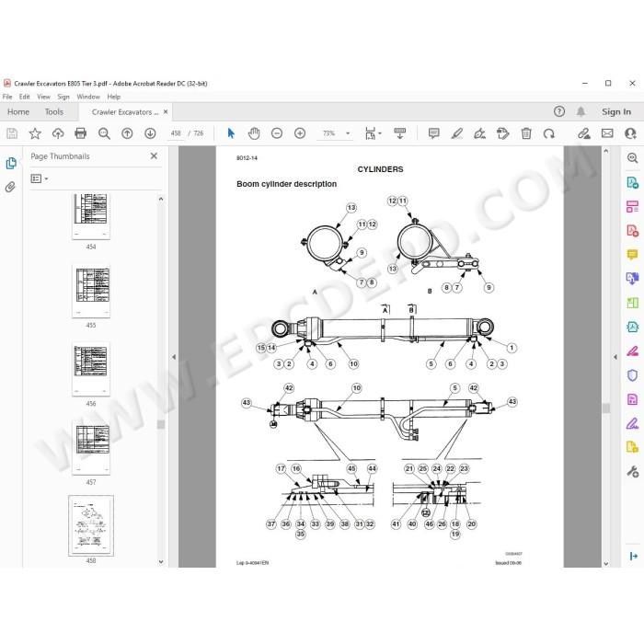
Task: Open the File menu
Action: (7, 97)
